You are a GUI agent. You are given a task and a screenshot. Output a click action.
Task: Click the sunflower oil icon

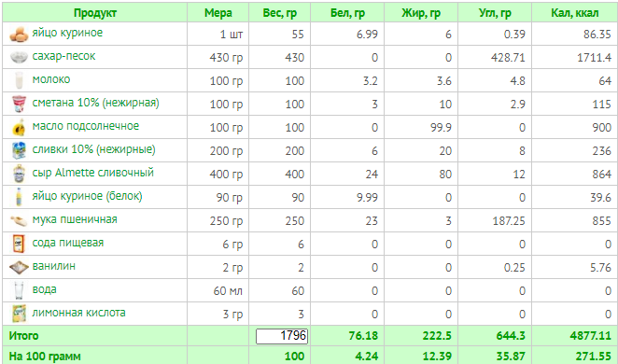click(19, 127)
